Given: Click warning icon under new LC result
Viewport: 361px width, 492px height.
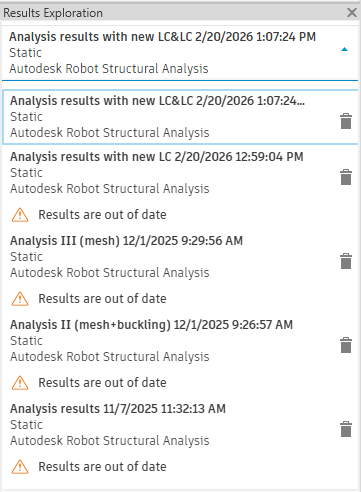Looking at the screenshot, I should [20, 215].
